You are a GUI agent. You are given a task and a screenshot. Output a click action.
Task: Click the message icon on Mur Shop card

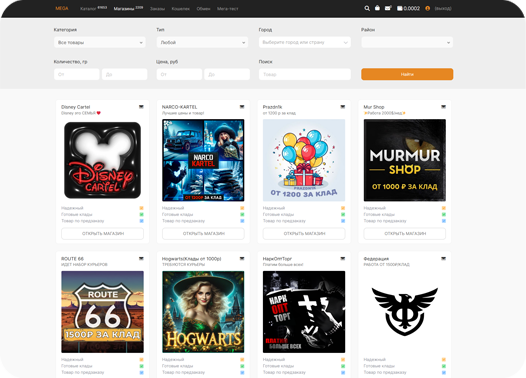click(x=443, y=107)
